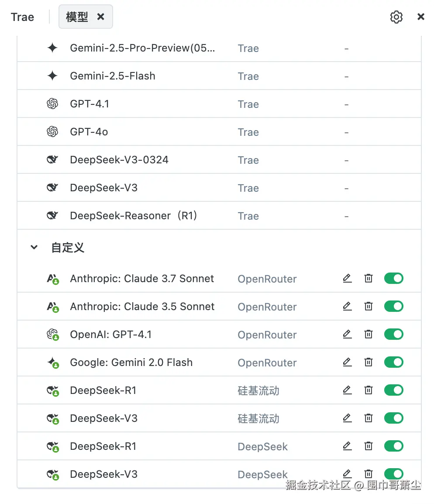
Task: Click the delete trash icon for OpenAI: GPT-4.1
Action: tap(368, 334)
